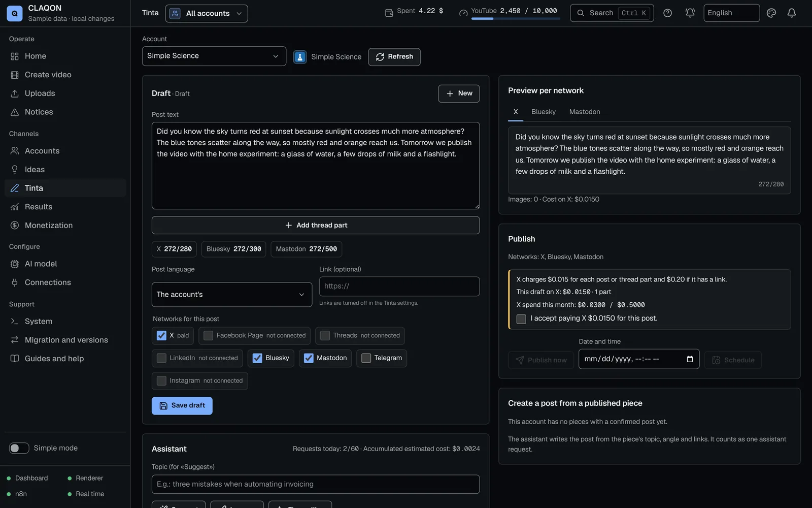Click Add thread part
The image size is (812, 508).
click(x=316, y=226)
